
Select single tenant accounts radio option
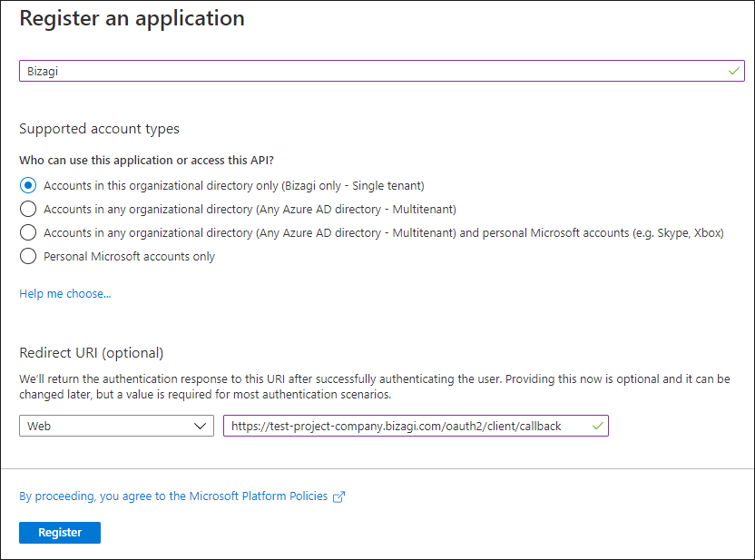click(x=28, y=185)
